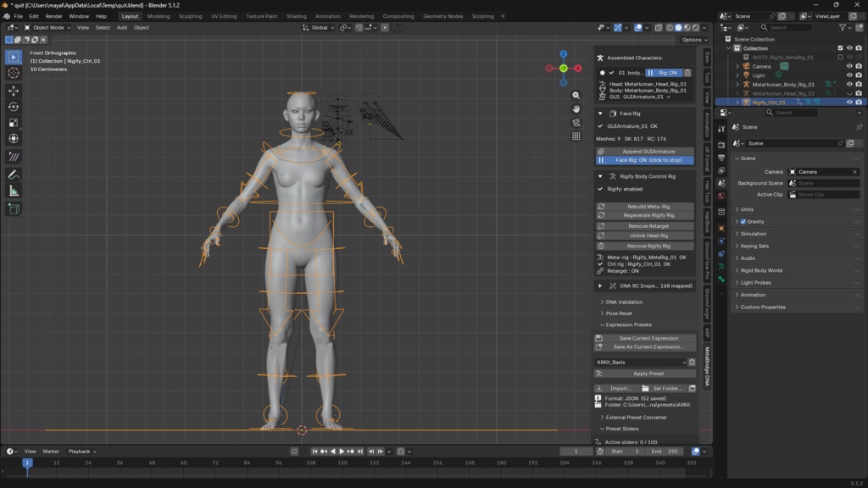Viewport: 868px width, 488px height.
Task: Select solid viewport shading mode
Action: click(678, 28)
